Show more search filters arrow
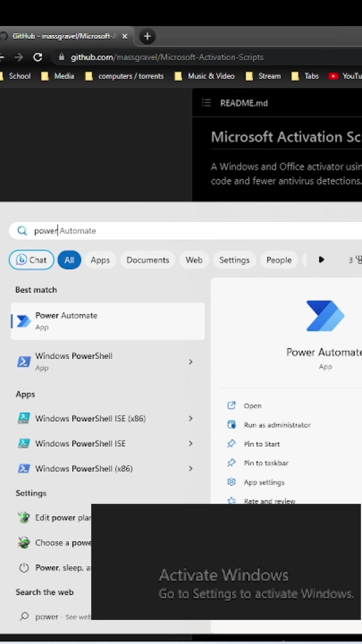 point(321,259)
